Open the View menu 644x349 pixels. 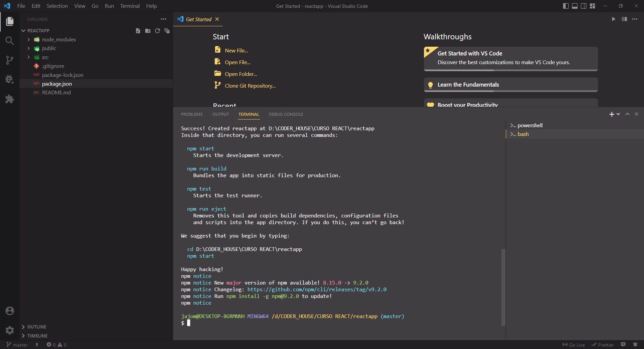pyautogui.click(x=80, y=6)
